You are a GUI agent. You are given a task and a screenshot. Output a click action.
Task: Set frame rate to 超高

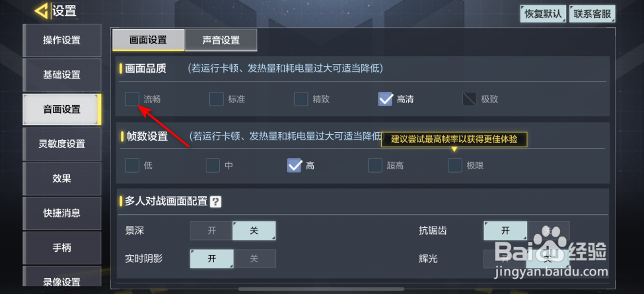click(375, 165)
